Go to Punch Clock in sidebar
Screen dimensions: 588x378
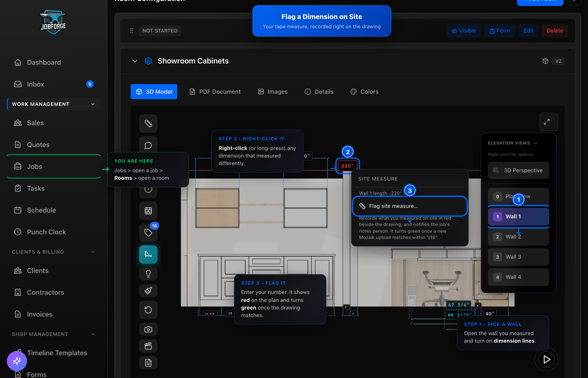click(x=54, y=232)
